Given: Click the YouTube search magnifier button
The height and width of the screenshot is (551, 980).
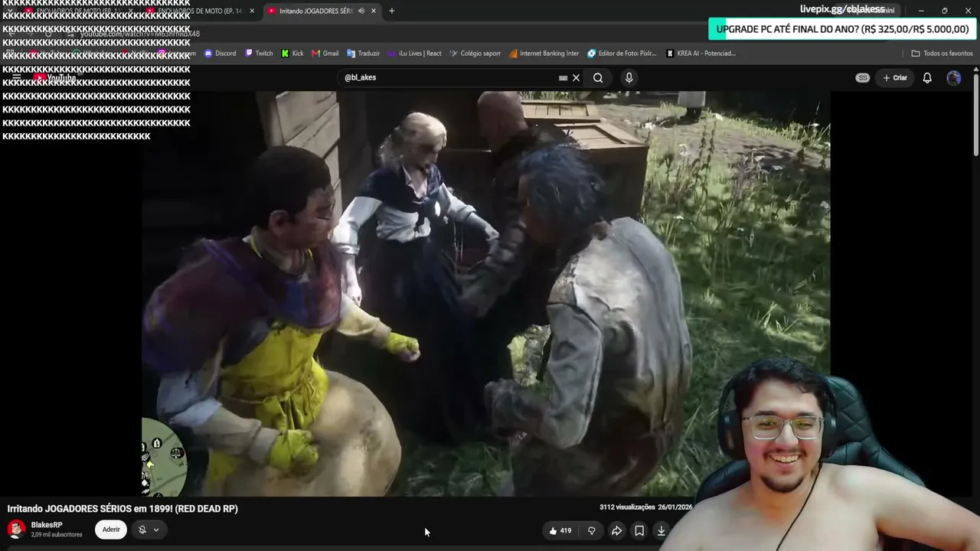Looking at the screenshot, I should (x=598, y=77).
